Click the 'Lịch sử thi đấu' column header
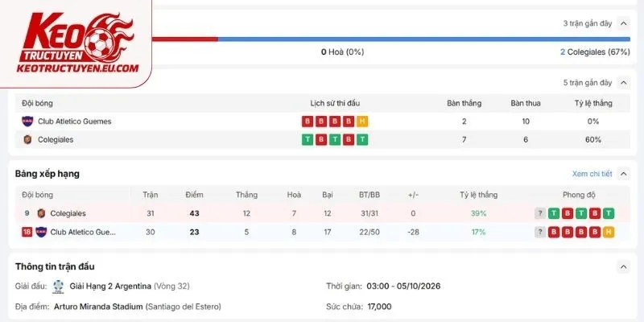644x322 pixels. point(335,104)
